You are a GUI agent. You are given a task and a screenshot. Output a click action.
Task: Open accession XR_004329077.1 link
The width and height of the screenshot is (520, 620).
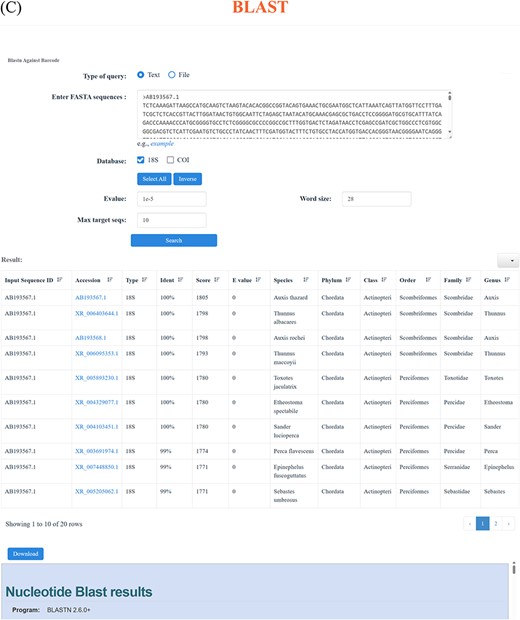pos(96,402)
